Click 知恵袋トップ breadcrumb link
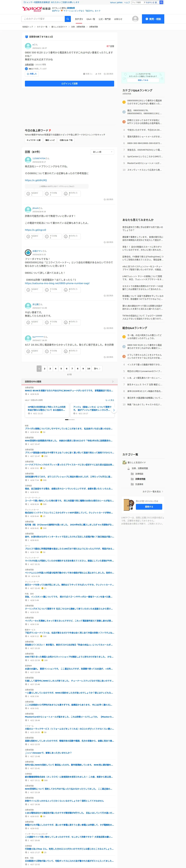The height and width of the screenshot is (868, 186). pyautogui.click(x=28, y=27)
